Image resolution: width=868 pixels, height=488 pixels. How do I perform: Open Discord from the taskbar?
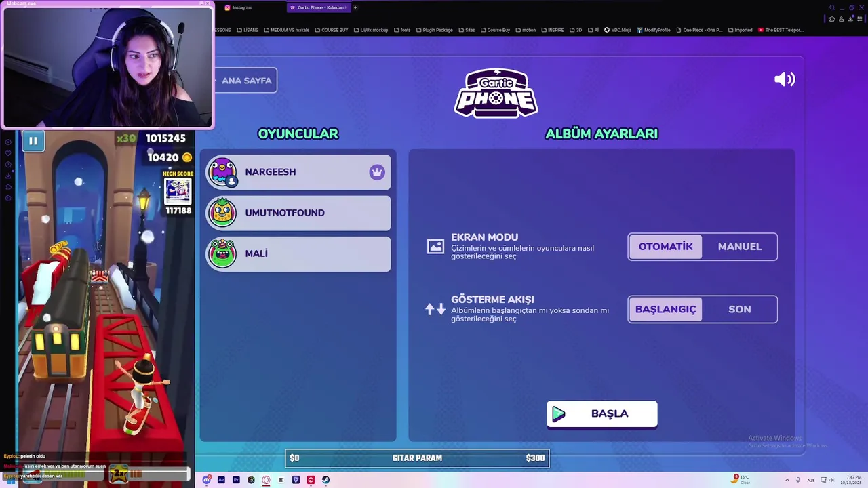point(207,480)
